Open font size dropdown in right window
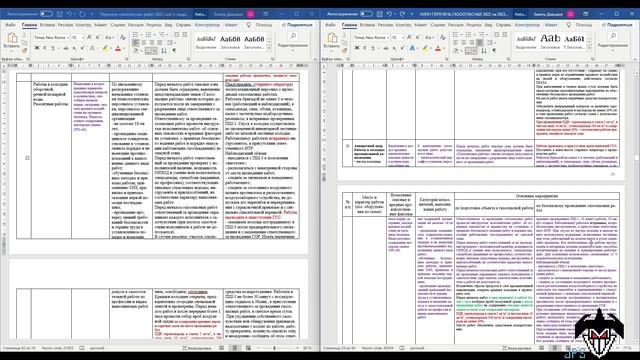 (x=403, y=38)
